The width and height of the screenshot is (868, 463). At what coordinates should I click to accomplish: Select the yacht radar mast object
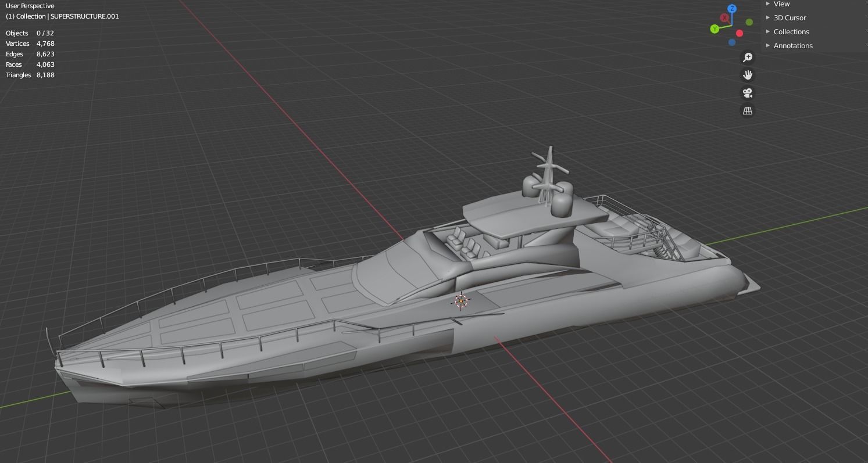point(548,174)
